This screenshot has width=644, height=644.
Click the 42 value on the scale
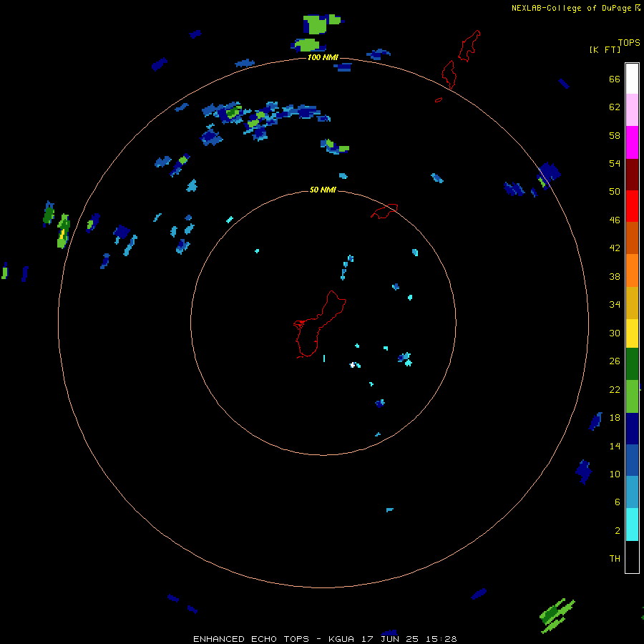point(615,248)
